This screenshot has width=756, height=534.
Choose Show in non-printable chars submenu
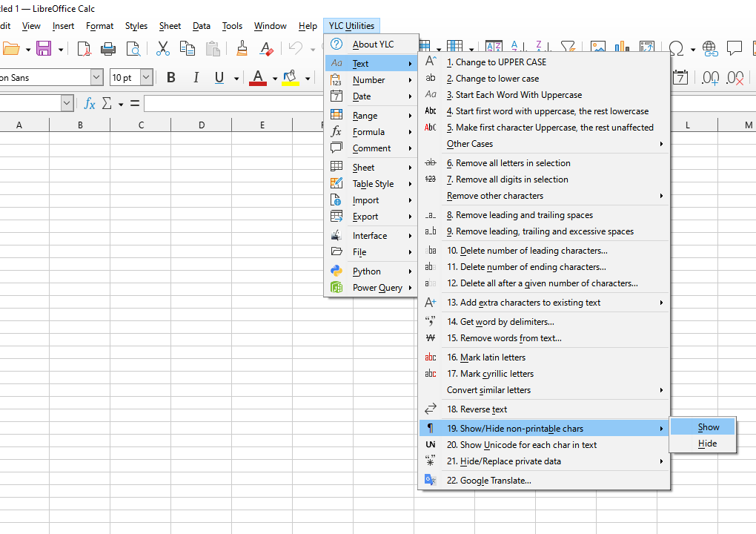708,427
